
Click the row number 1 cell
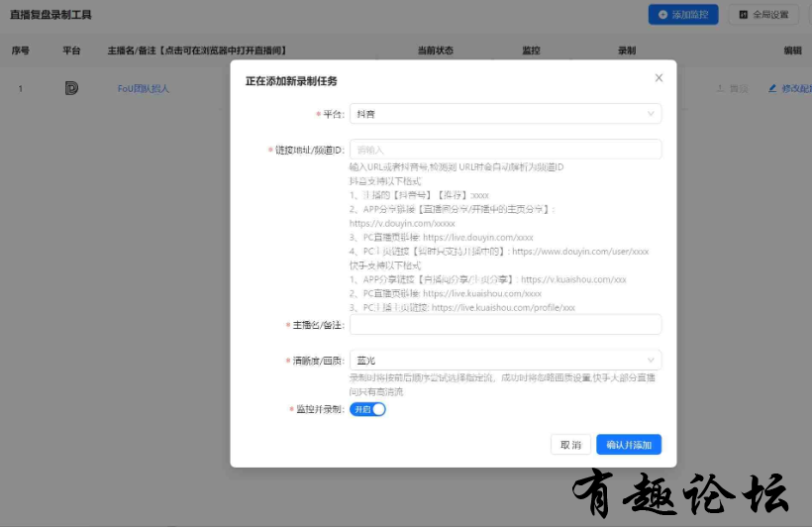[x=21, y=88]
